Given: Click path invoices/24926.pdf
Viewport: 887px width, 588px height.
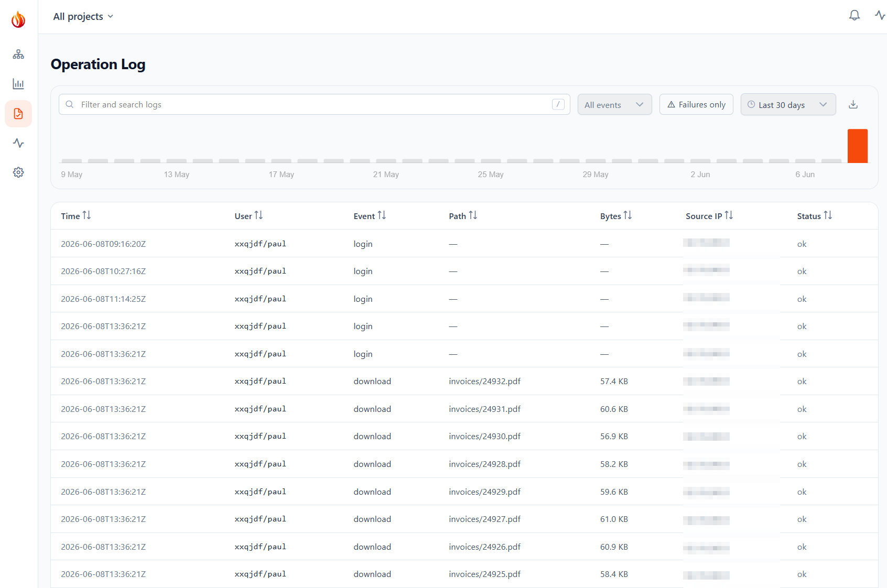Looking at the screenshot, I should coord(484,547).
